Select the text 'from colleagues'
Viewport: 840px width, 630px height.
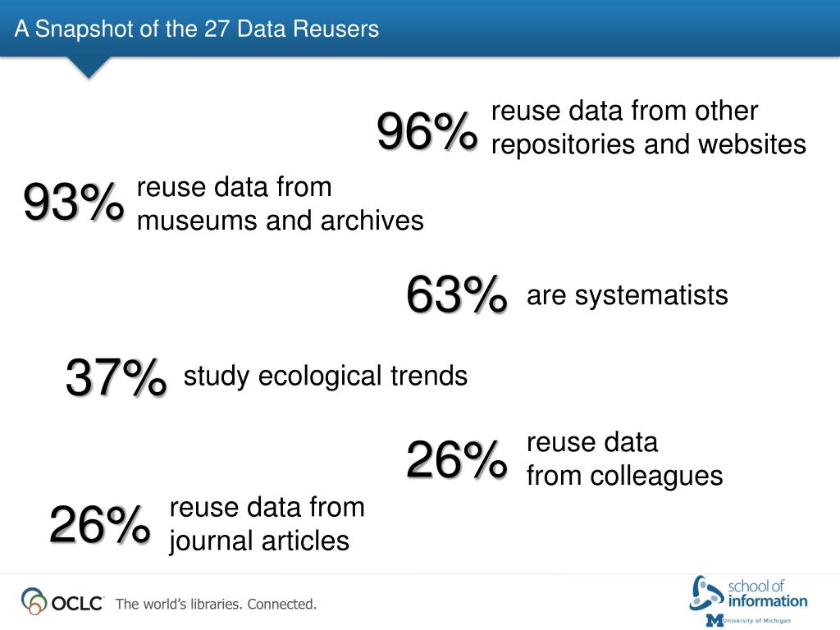click(x=624, y=476)
